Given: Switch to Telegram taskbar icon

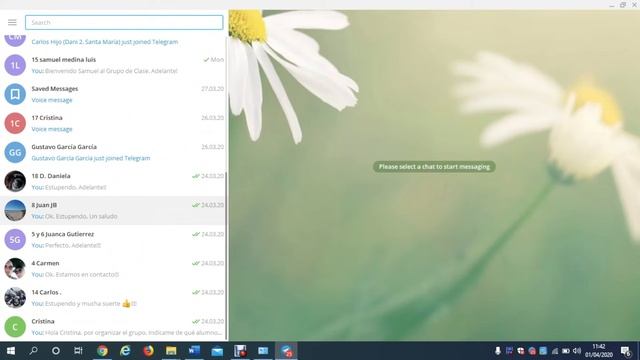Looking at the screenshot, I should [287, 351].
